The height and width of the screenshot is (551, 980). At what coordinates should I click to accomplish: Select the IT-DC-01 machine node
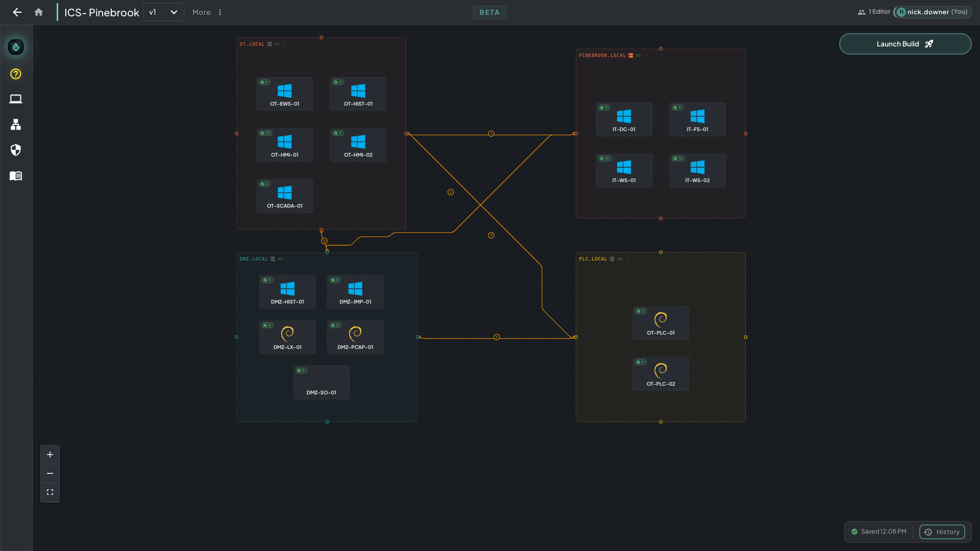624,119
